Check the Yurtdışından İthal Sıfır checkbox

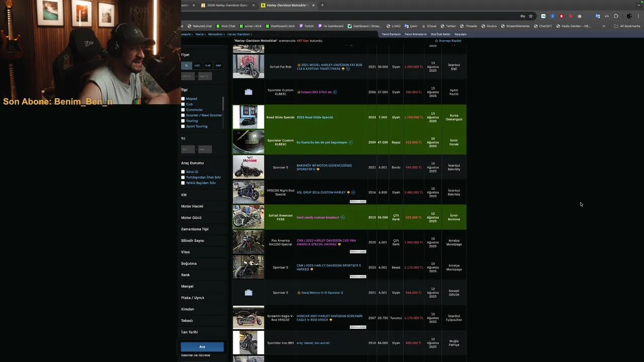click(x=183, y=177)
